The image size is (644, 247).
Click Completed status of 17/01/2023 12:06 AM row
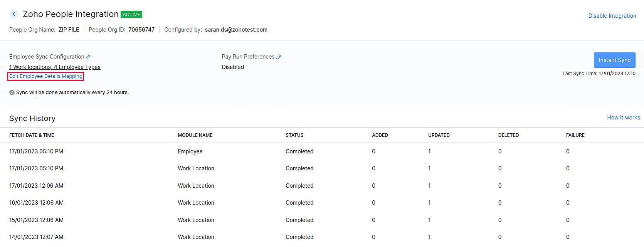299,186
